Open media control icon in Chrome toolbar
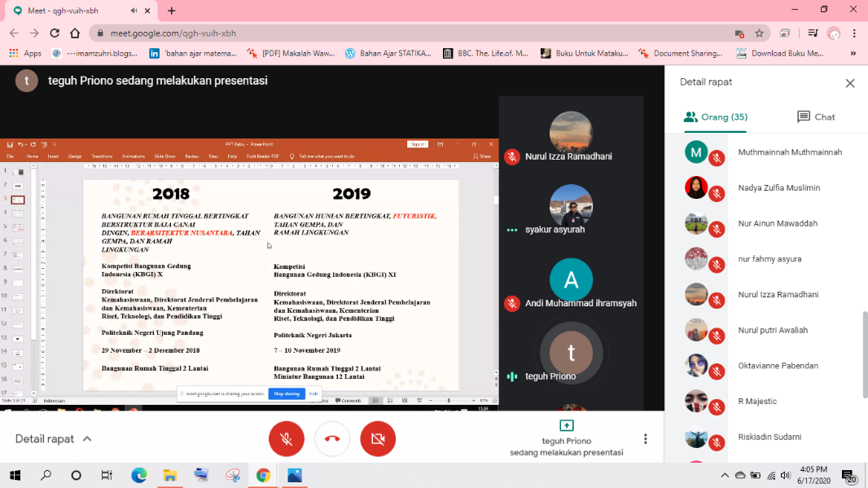The image size is (868, 488). pos(813,33)
